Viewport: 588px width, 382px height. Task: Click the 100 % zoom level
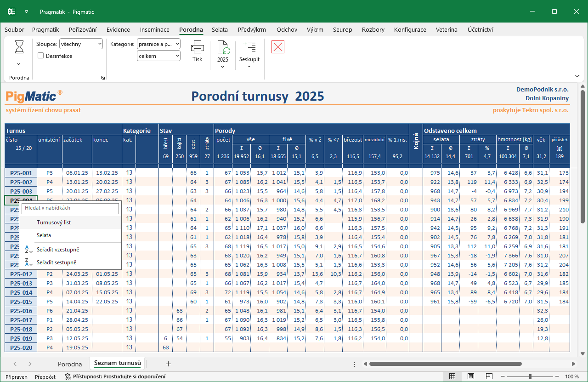tap(572, 376)
